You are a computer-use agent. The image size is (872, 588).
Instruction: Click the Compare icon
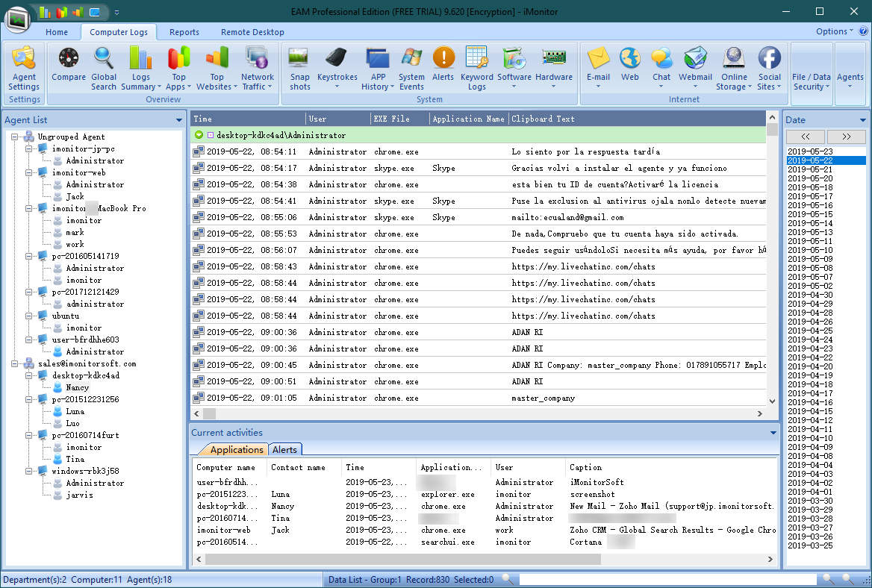69,64
